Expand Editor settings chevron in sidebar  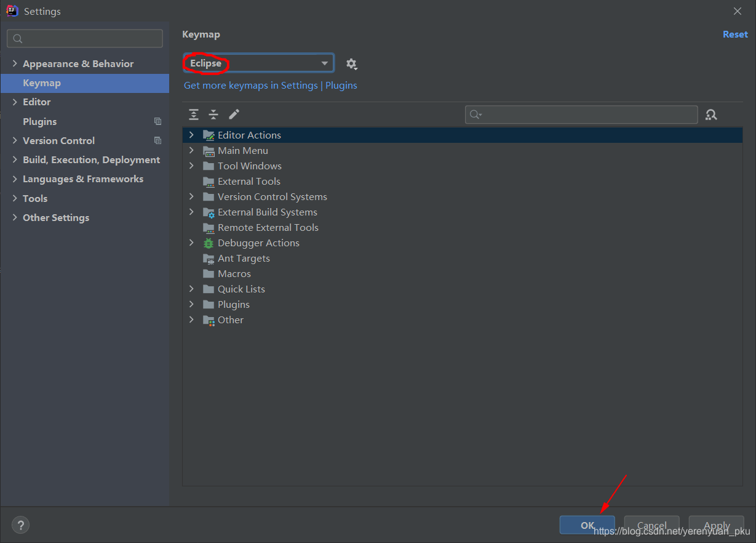(x=15, y=102)
